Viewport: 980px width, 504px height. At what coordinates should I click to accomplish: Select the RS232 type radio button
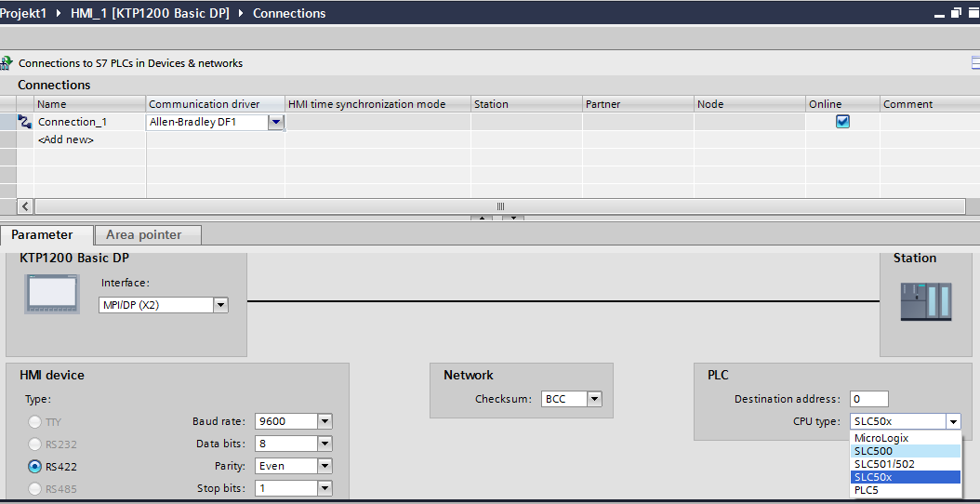[35, 444]
